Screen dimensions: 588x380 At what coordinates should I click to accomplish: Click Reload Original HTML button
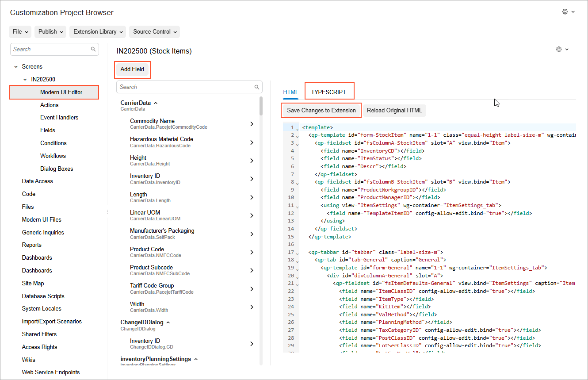tap(394, 111)
